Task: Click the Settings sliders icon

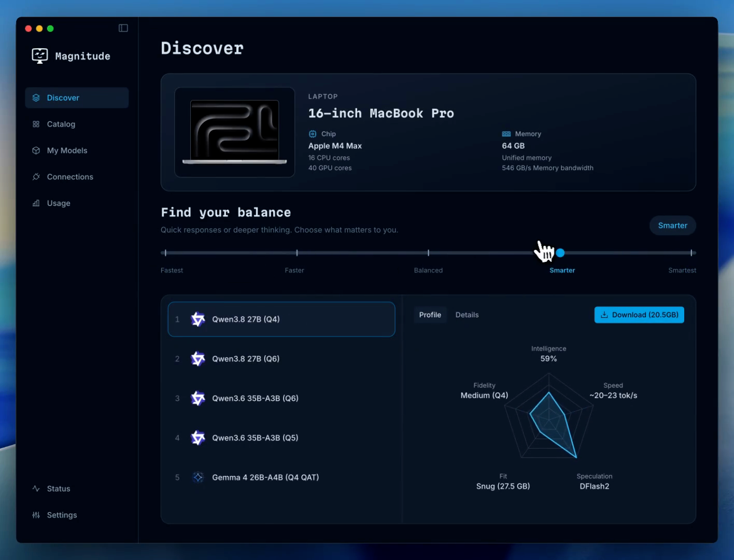Action: click(36, 515)
